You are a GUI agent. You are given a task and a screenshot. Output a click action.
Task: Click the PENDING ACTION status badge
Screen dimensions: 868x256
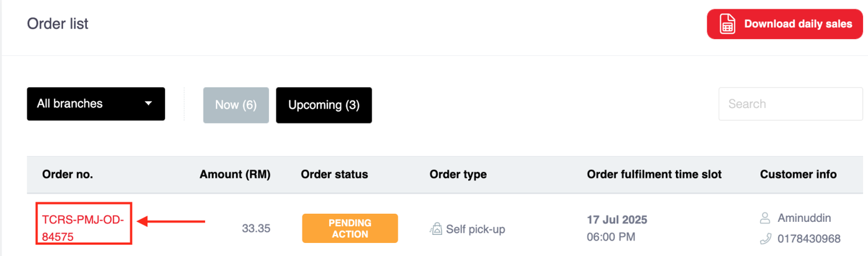pyautogui.click(x=350, y=228)
